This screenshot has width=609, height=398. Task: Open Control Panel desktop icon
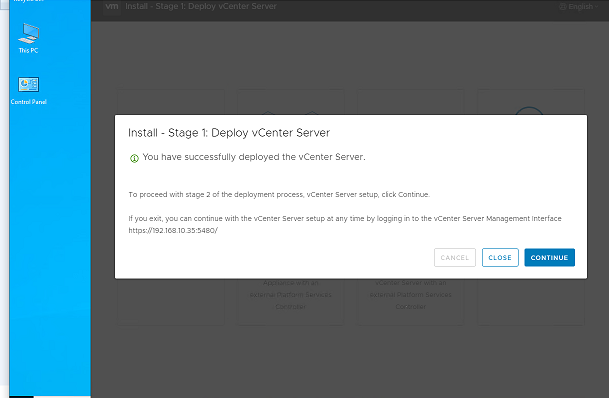(x=28, y=91)
